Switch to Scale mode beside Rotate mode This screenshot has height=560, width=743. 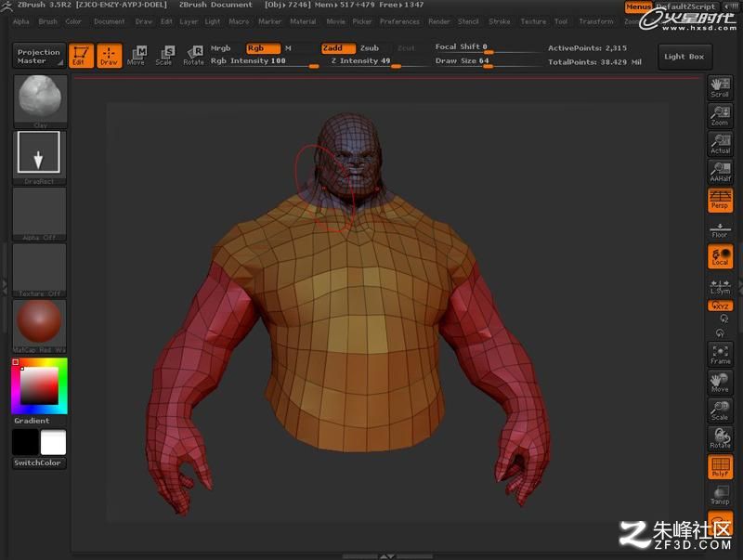(164, 56)
